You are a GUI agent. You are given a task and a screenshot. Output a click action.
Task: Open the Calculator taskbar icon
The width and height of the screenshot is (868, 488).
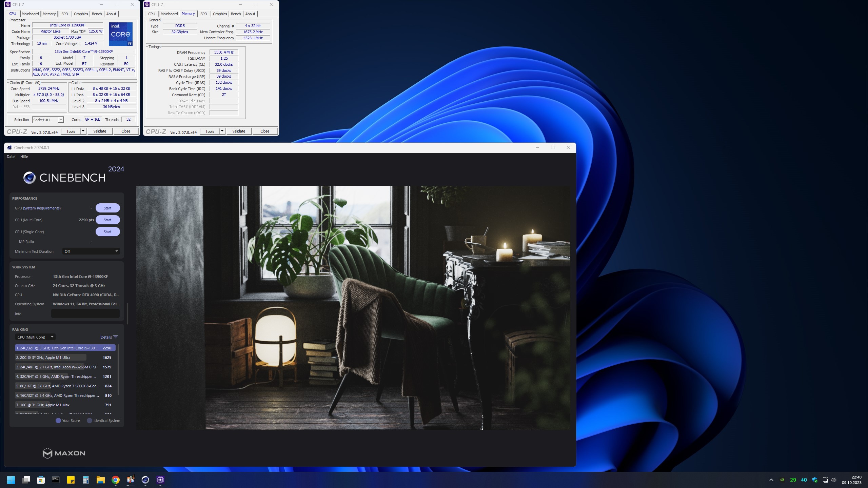pos(85,480)
